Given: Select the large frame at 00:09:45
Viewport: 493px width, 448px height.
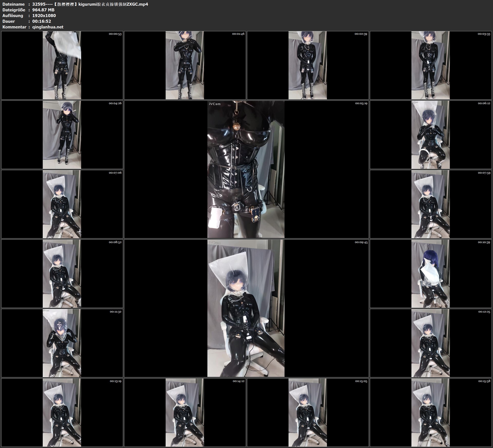Looking at the screenshot, I should tap(246, 308).
